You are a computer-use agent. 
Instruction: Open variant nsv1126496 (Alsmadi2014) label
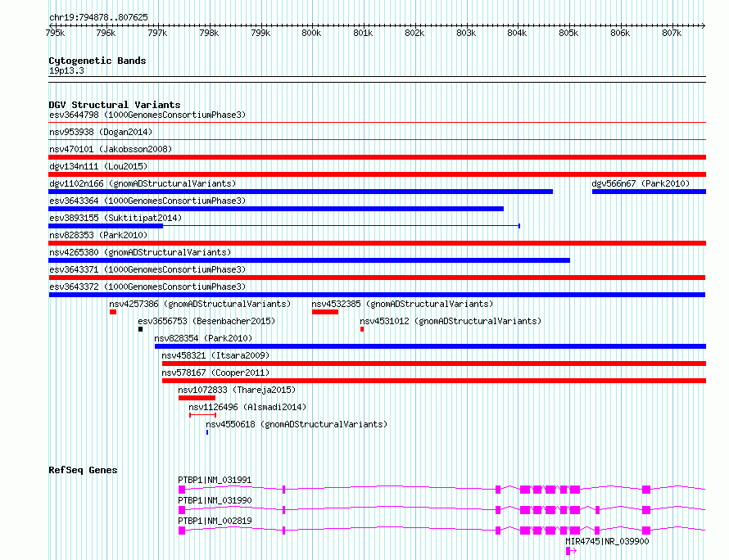[247, 407]
